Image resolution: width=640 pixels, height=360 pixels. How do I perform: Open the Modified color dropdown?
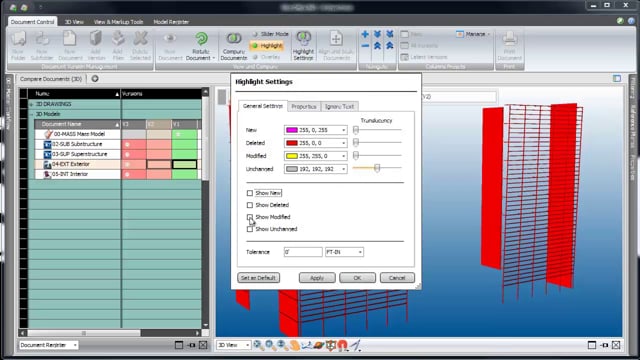pos(344,156)
